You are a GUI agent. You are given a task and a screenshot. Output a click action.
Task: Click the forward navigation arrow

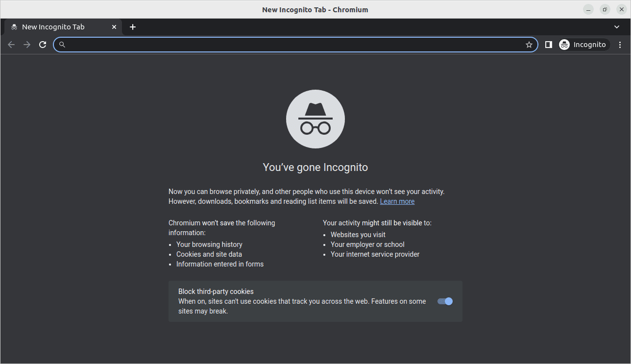tap(26, 44)
